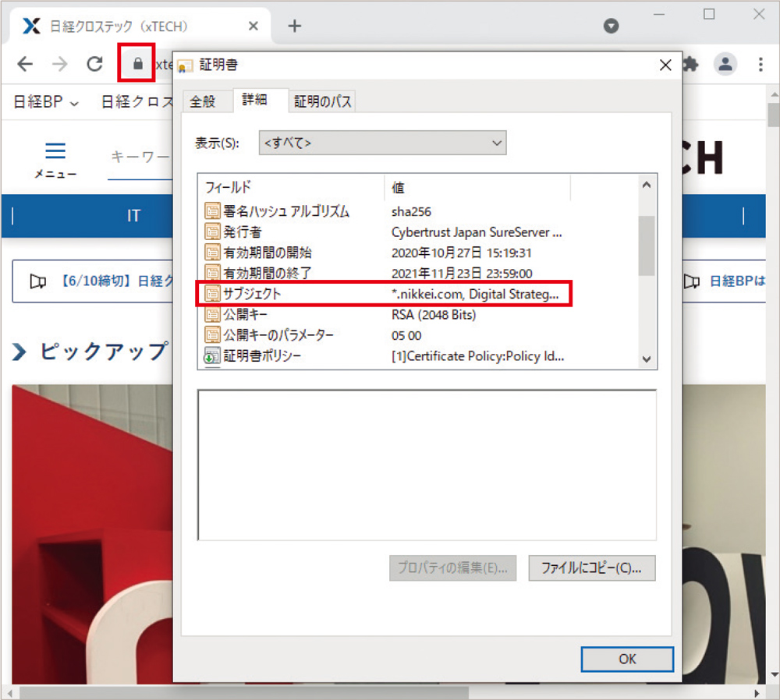Open the 日経BPは announcement link
780x700 pixels.
737,281
